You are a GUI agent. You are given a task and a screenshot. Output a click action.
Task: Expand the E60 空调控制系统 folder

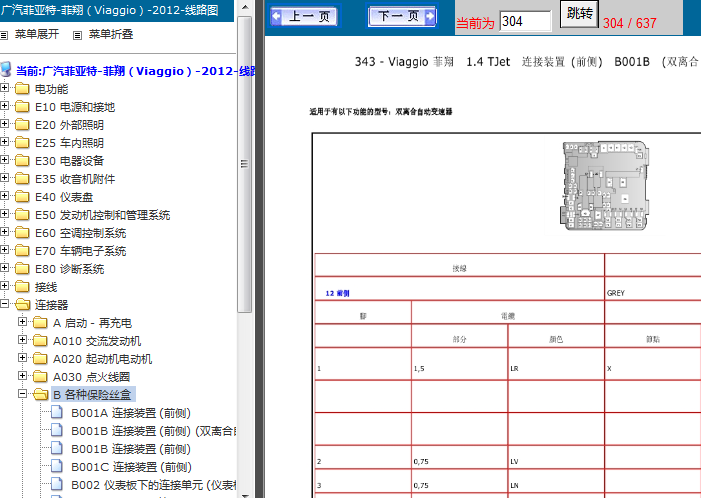coord(4,232)
